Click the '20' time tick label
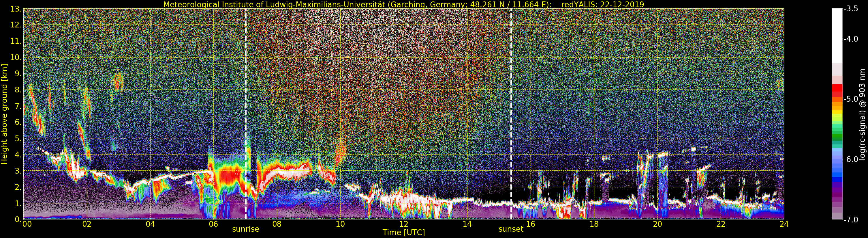This screenshot has height=238, width=868. [657, 224]
